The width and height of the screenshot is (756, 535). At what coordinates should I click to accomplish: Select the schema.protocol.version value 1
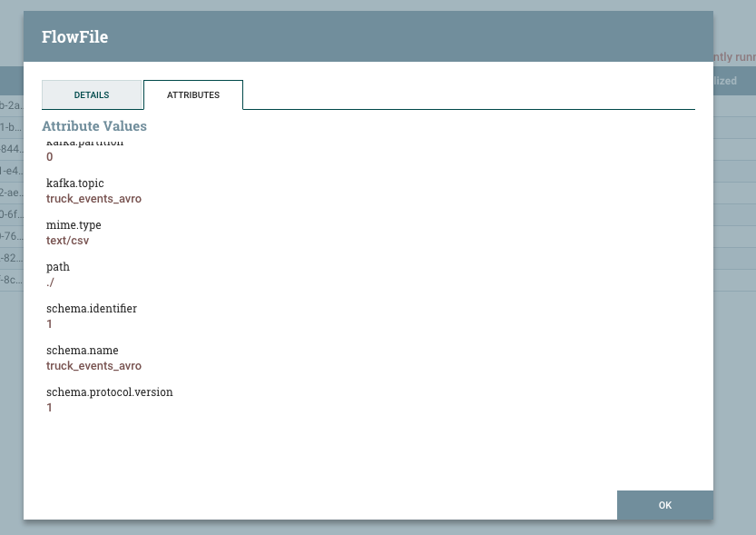tap(49, 407)
